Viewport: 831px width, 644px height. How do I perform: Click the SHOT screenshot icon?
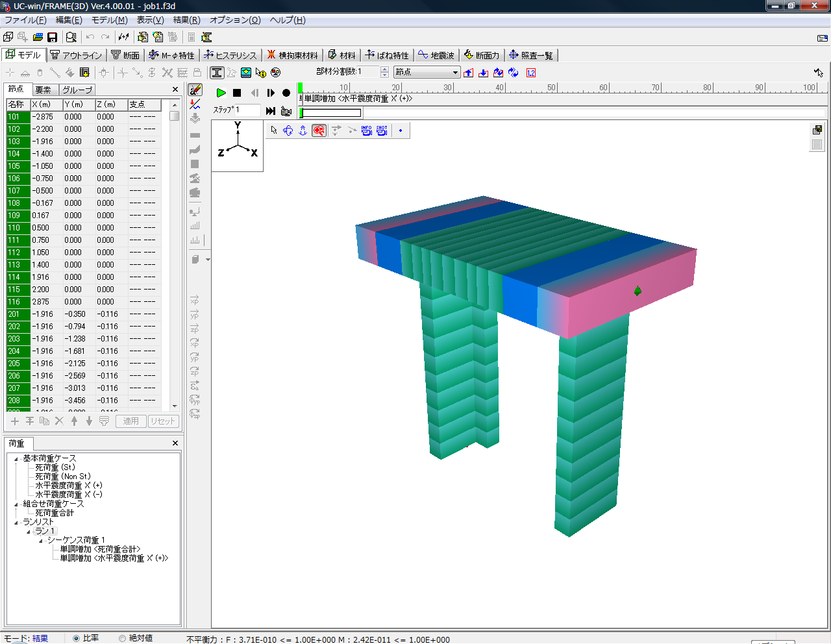382,130
